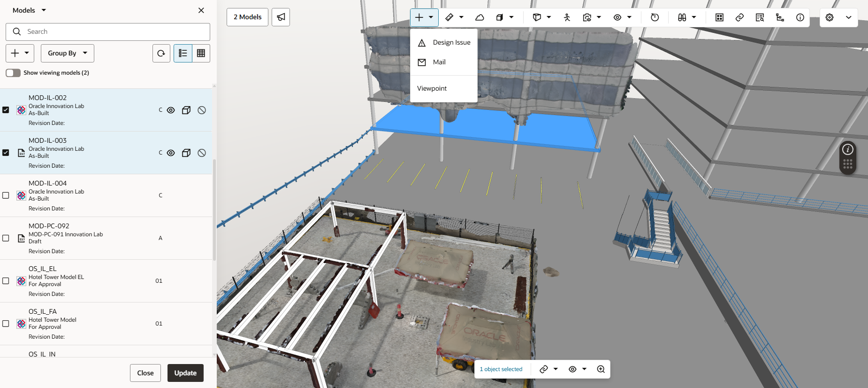Hide MOD-IL-003 using its eye icon

tap(171, 153)
